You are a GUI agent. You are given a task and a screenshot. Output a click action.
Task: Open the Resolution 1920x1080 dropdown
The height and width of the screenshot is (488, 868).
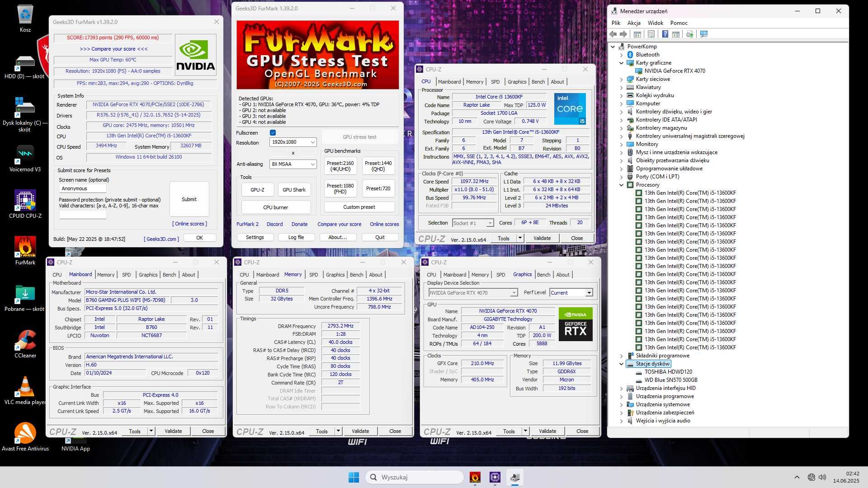click(x=293, y=142)
